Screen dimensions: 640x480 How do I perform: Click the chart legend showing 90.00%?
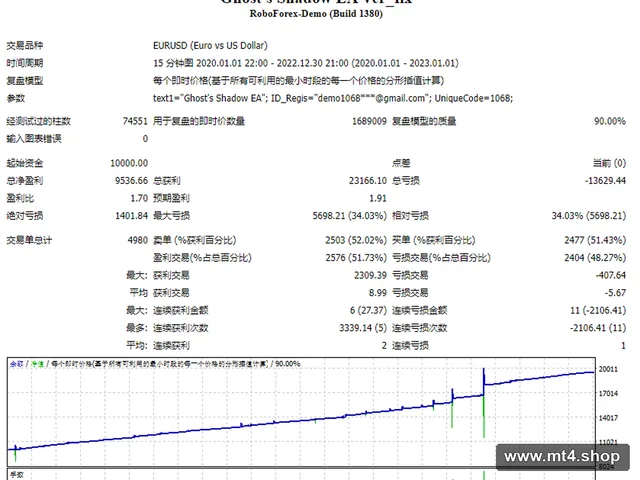pyautogui.click(x=155, y=364)
